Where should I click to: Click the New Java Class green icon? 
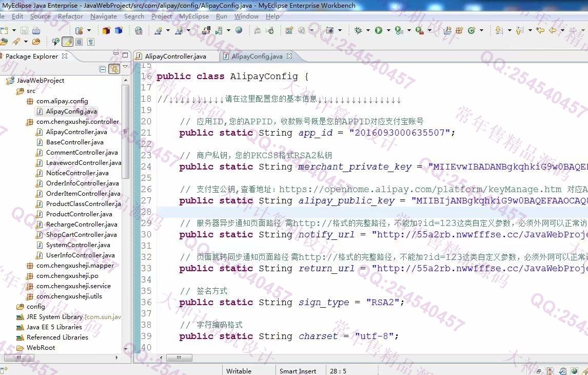(x=472, y=30)
